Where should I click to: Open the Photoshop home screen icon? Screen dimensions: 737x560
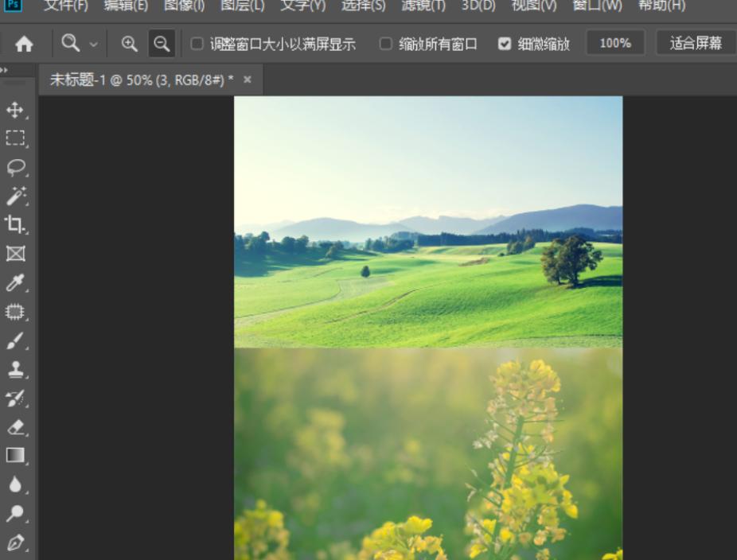point(24,42)
